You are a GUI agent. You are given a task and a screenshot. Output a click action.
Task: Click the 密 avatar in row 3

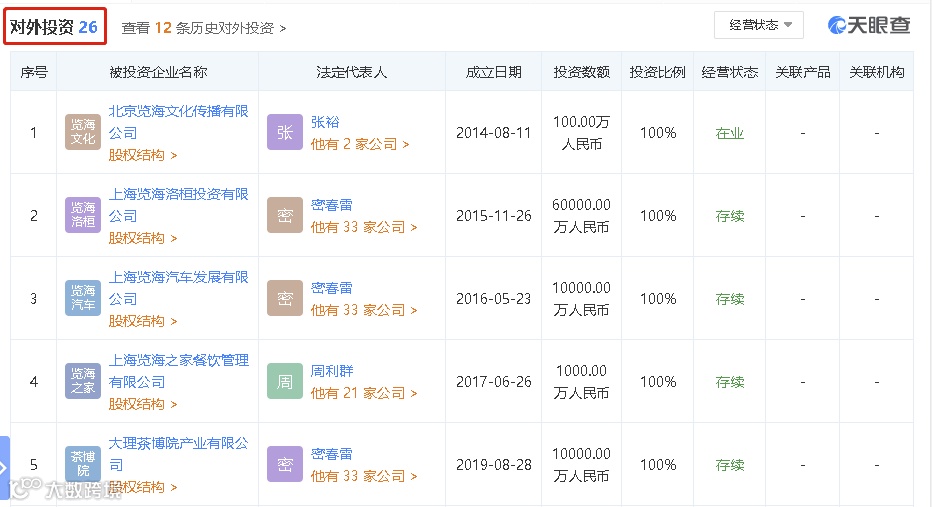point(285,298)
